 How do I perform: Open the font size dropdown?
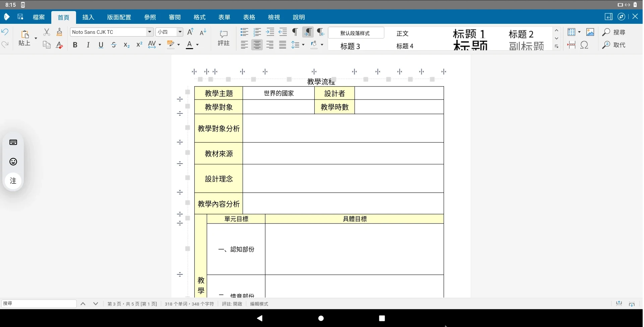[x=180, y=32]
